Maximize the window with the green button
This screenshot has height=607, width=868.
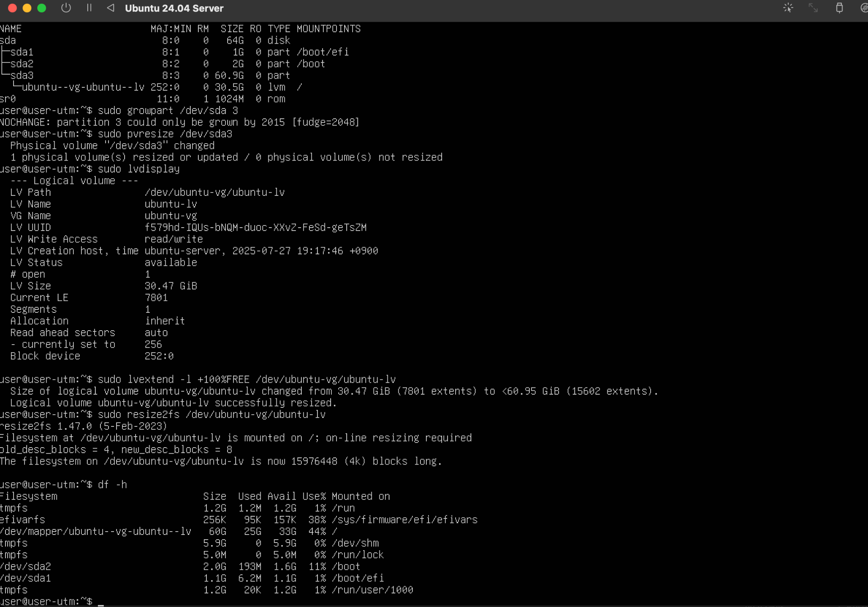(42, 8)
